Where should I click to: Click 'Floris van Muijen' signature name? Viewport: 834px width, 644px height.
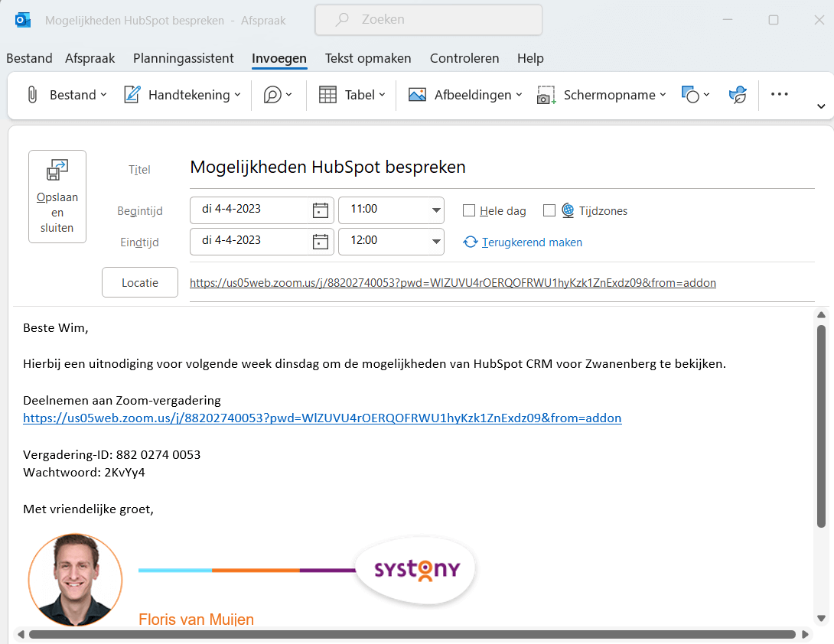click(197, 619)
